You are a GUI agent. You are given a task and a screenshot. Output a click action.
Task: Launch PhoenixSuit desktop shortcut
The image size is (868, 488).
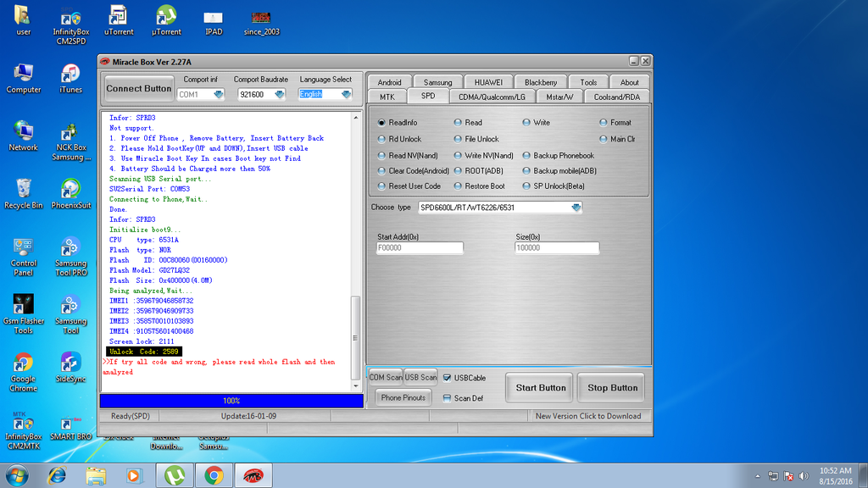point(71,194)
